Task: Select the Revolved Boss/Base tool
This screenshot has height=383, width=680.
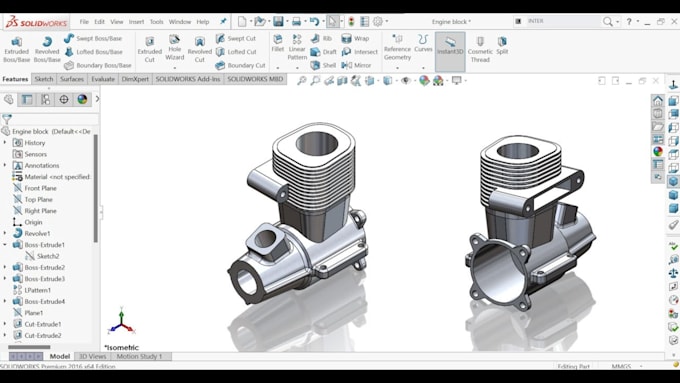Action: point(47,49)
